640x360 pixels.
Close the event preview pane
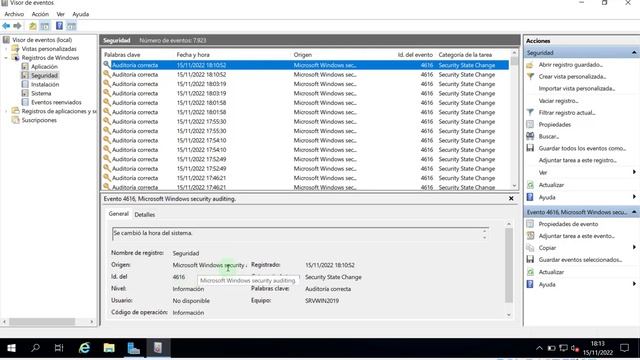click(511, 199)
